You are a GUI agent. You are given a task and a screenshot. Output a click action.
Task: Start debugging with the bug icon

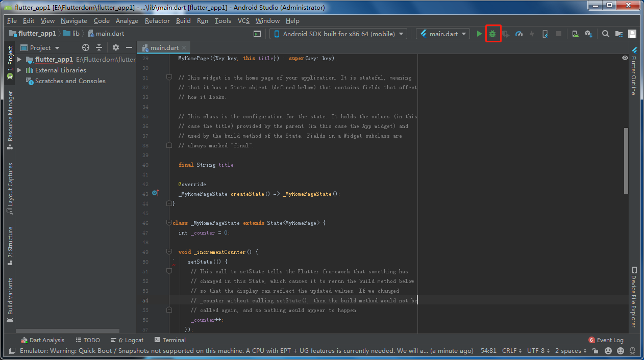493,34
